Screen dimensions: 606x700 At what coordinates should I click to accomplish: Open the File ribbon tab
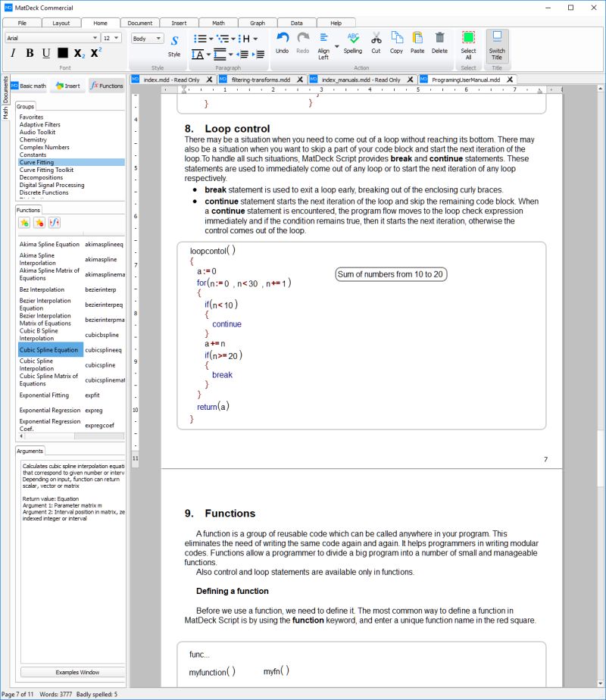point(22,23)
